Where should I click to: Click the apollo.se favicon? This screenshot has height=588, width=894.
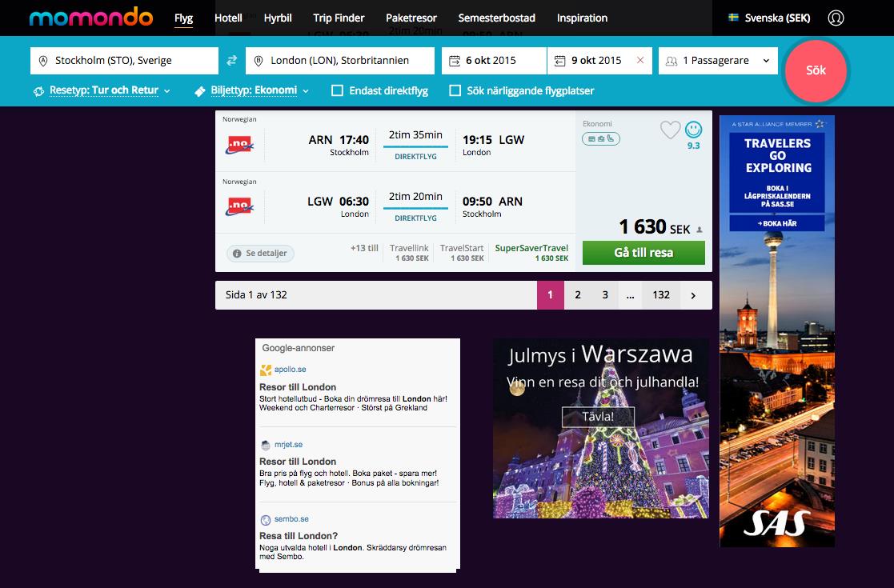(x=266, y=370)
